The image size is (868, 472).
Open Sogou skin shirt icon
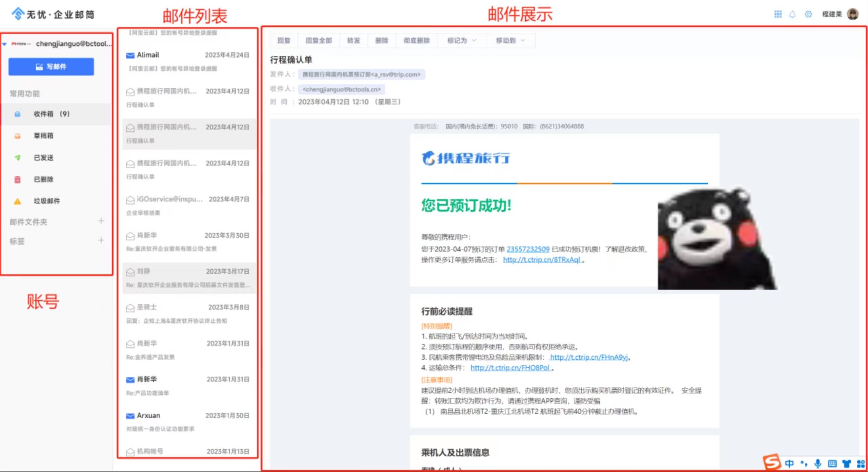pyautogui.click(x=846, y=464)
